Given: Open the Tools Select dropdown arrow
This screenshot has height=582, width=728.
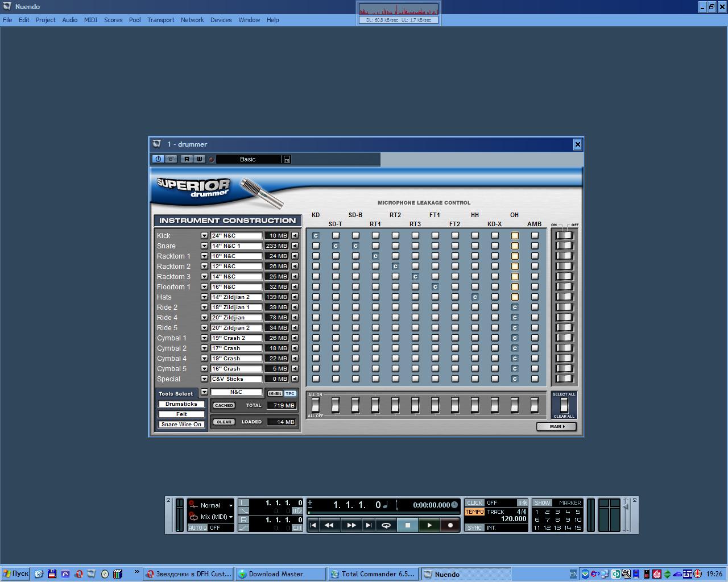Looking at the screenshot, I should click(204, 392).
